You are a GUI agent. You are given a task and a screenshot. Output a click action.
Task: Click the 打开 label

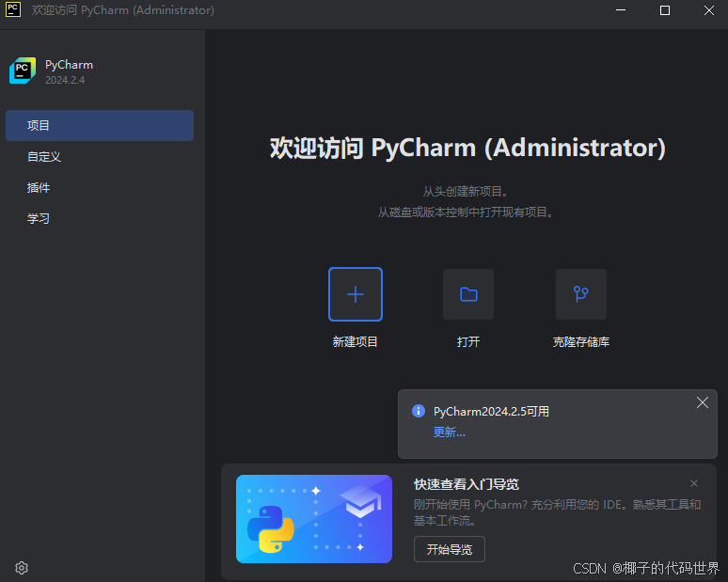pyautogui.click(x=468, y=342)
